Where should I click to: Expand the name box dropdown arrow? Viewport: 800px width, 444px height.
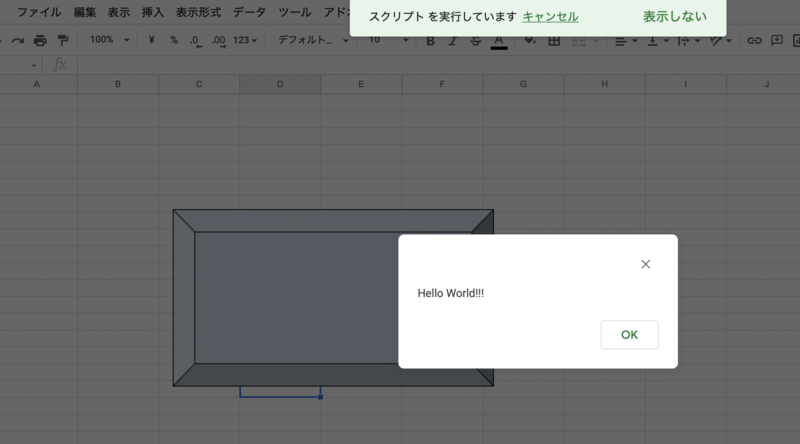(x=34, y=65)
